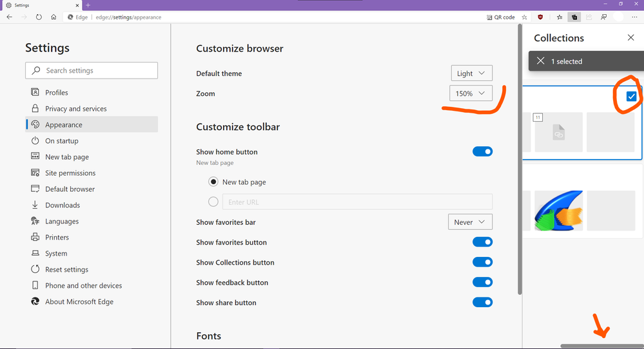Open the QR code generator in address bar
This screenshot has width=644, height=349.
point(500,17)
